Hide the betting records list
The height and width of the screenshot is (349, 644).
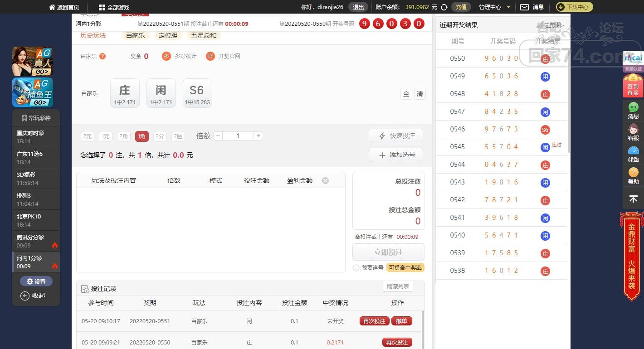click(x=398, y=286)
